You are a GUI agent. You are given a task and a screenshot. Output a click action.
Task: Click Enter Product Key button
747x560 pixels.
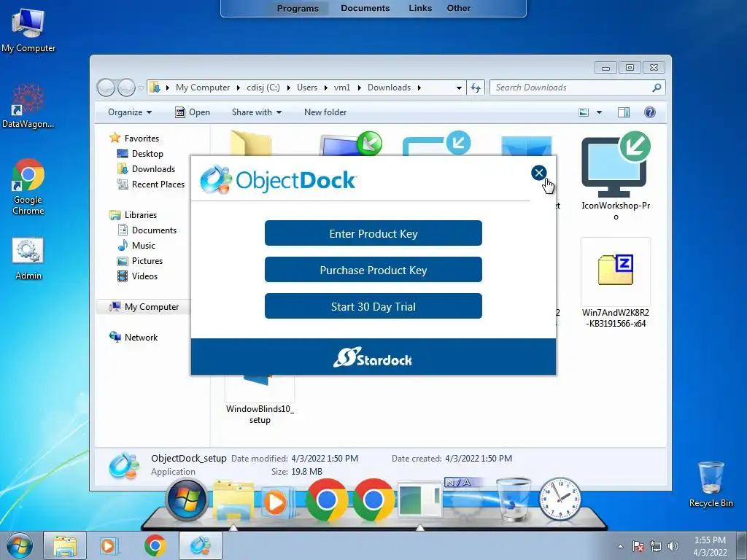click(x=373, y=233)
